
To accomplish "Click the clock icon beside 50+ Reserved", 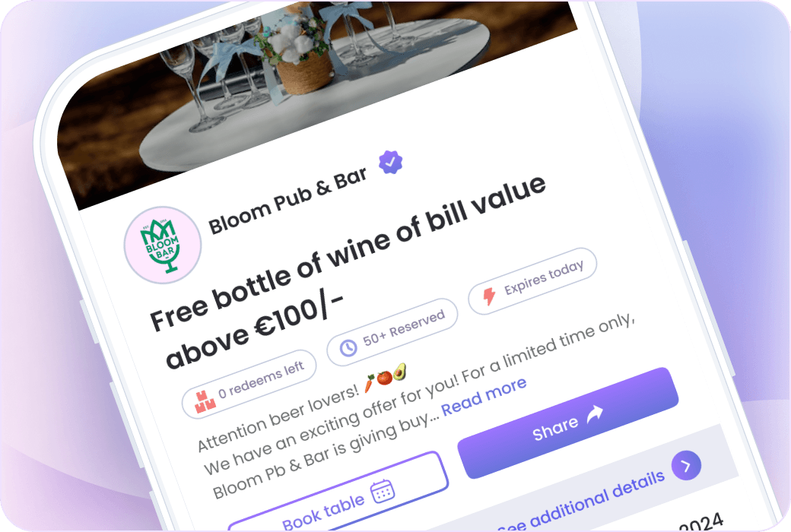I will (x=348, y=348).
